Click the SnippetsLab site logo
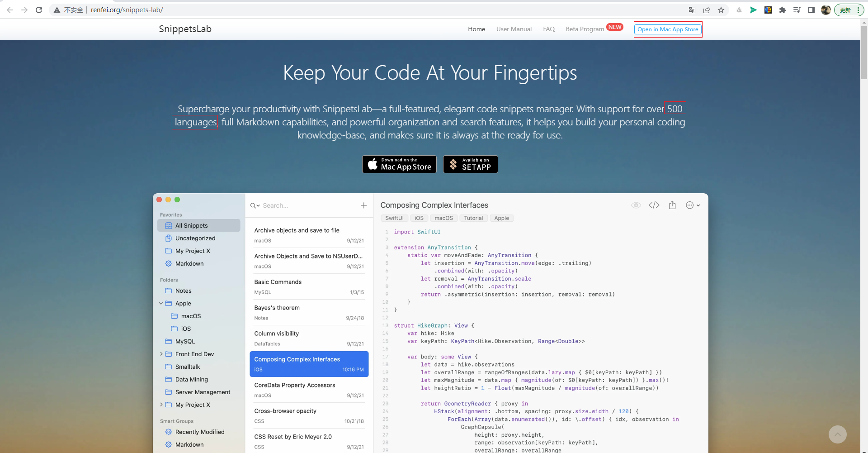 pos(185,29)
